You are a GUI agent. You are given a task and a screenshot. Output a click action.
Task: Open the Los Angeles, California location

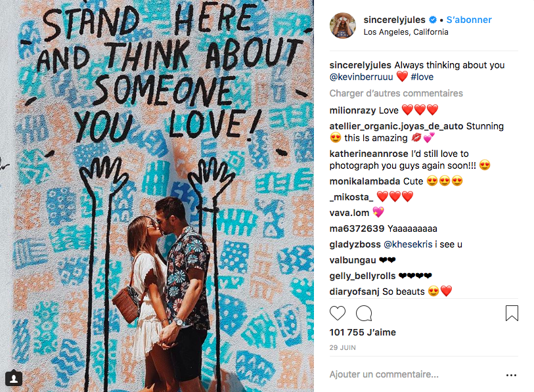pos(406,32)
